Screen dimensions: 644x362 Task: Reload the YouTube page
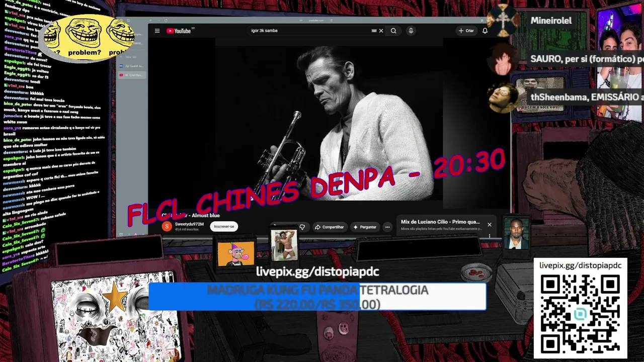[x=166, y=20]
